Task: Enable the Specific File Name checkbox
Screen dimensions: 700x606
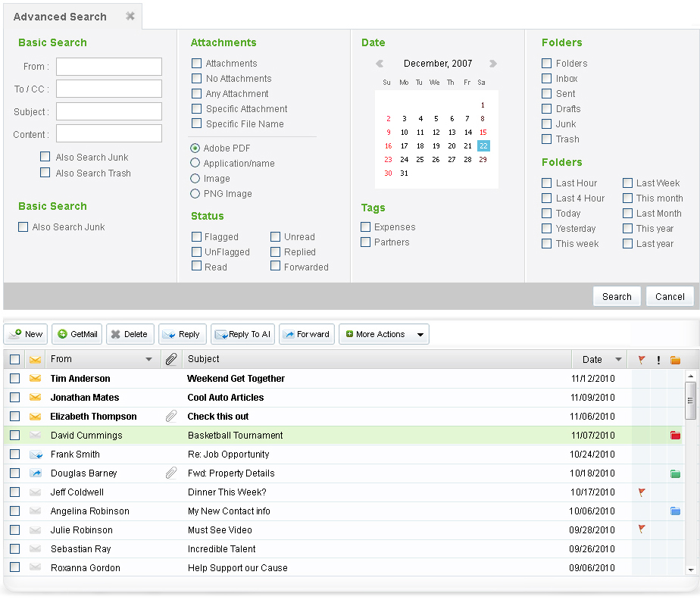Action: [x=196, y=123]
